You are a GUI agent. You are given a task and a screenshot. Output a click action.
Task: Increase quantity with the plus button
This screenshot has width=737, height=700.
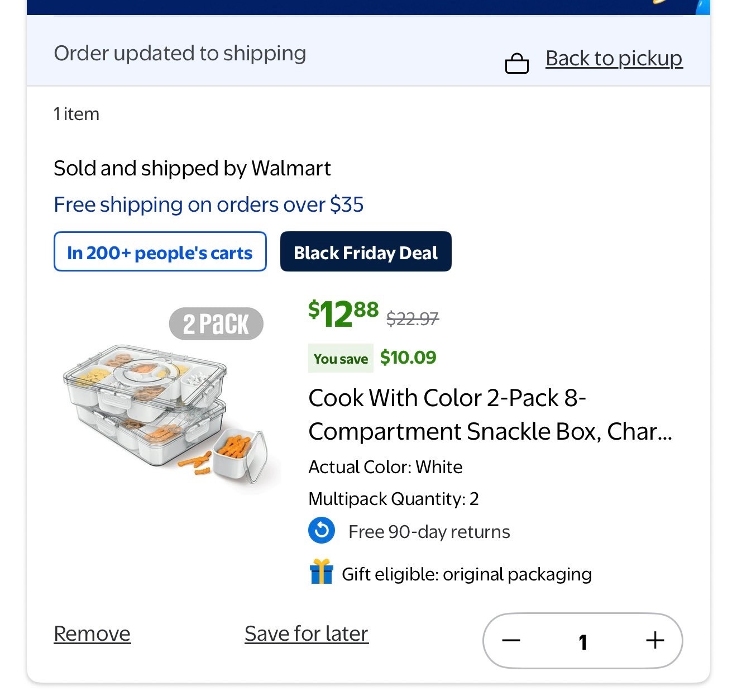(654, 640)
